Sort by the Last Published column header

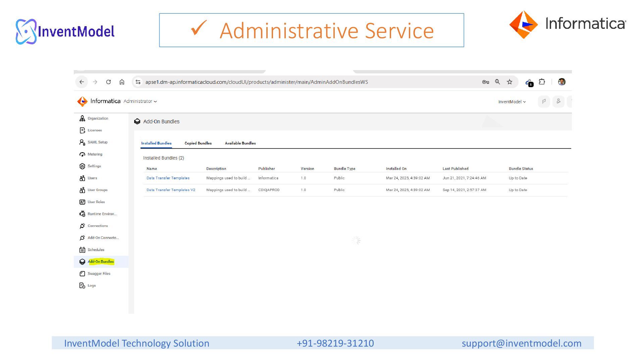(455, 169)
